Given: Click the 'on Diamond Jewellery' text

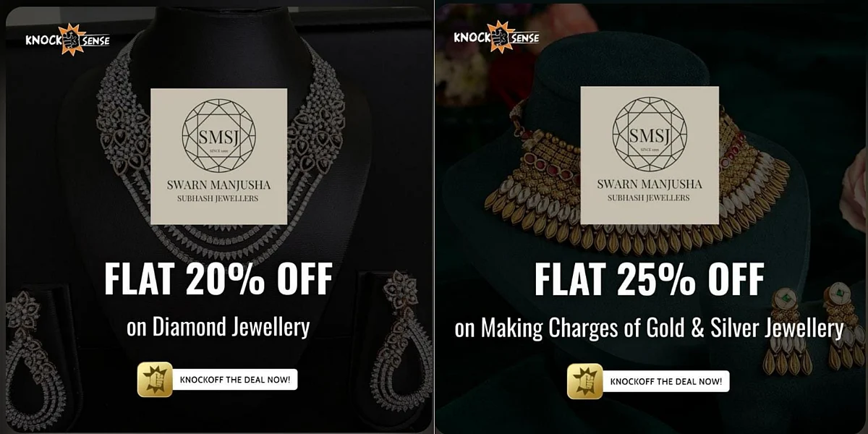Looking at the screenshot, I should 218,328.
